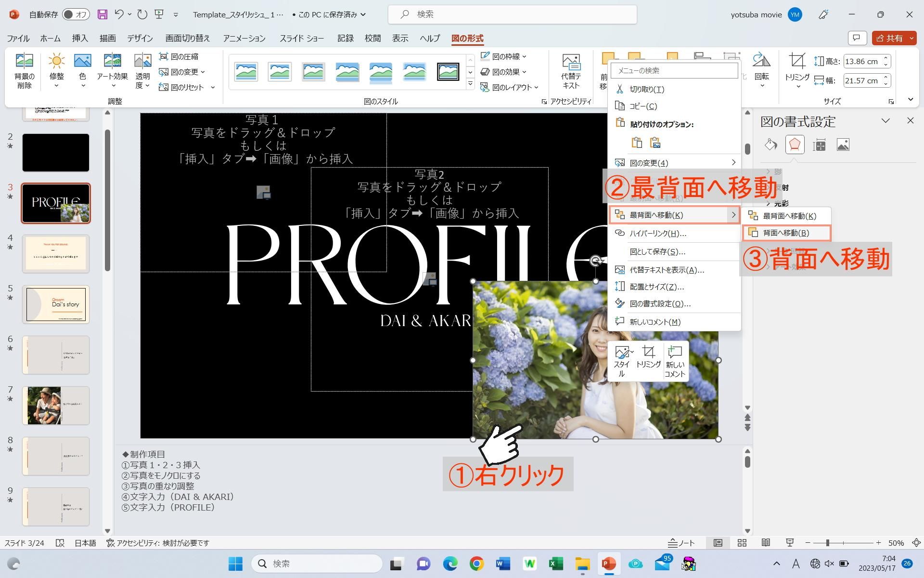Click the Japanese (日本語) language indicator

pyautogui.click(x=85, y=543)
